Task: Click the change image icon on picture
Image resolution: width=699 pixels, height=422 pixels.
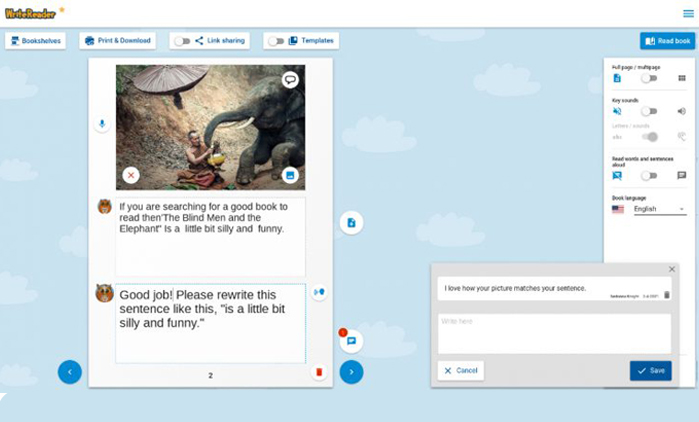Action: pyautogui.click(x=290, y=175)
